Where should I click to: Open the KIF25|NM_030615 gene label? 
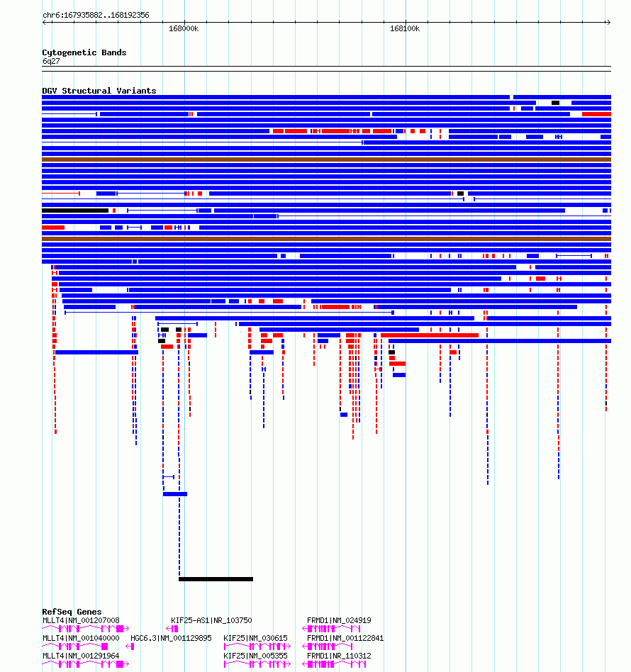point(255,638)
